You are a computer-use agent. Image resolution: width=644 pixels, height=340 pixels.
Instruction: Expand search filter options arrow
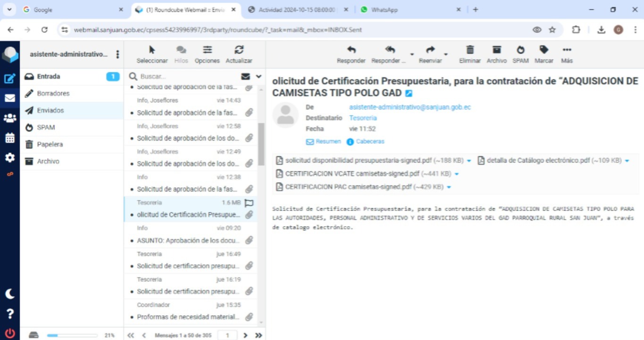tap(259, 76)
